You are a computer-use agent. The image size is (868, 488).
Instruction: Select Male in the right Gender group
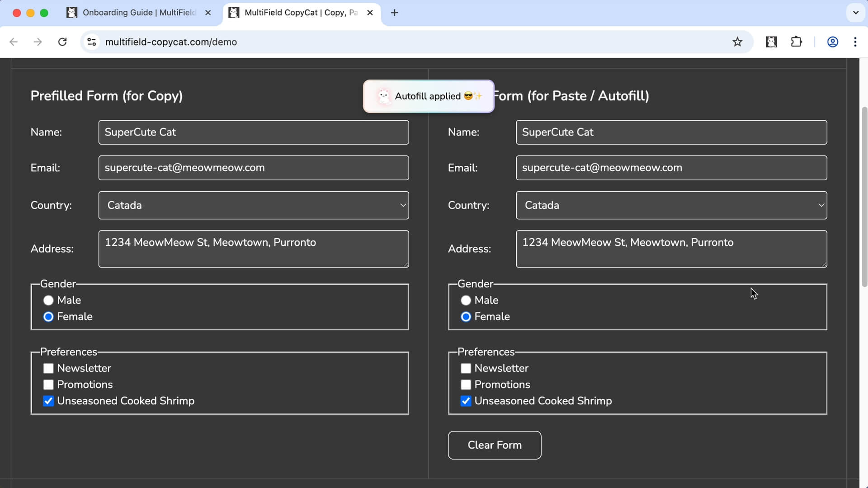pyautogui.click(x=466, y=300)
